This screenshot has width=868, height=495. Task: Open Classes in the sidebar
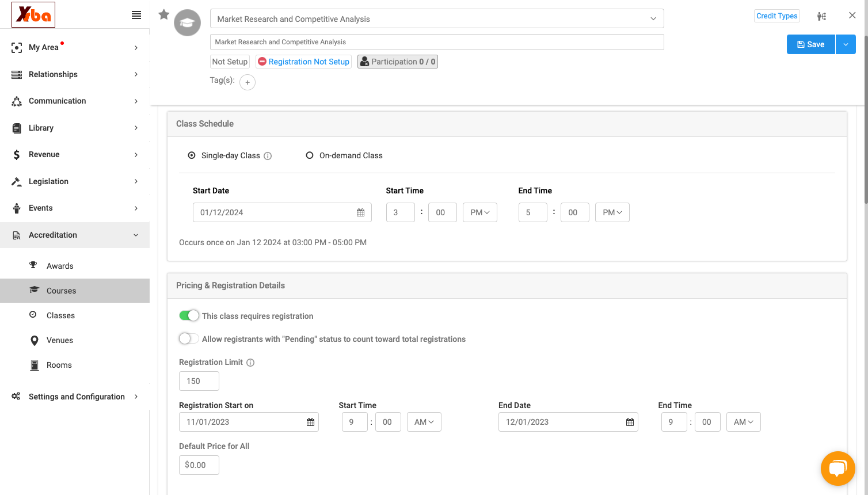coord(75,315)
